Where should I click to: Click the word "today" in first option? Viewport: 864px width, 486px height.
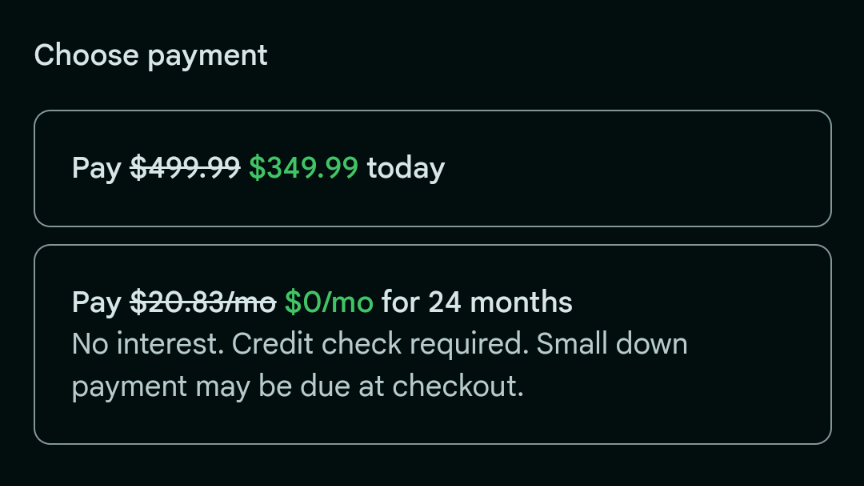point(405,168)
